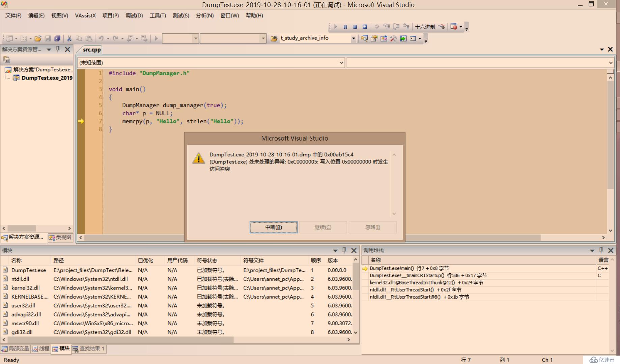Screen dimensions: 620x364
Task: Click the Copy icon
Action: 79,38
